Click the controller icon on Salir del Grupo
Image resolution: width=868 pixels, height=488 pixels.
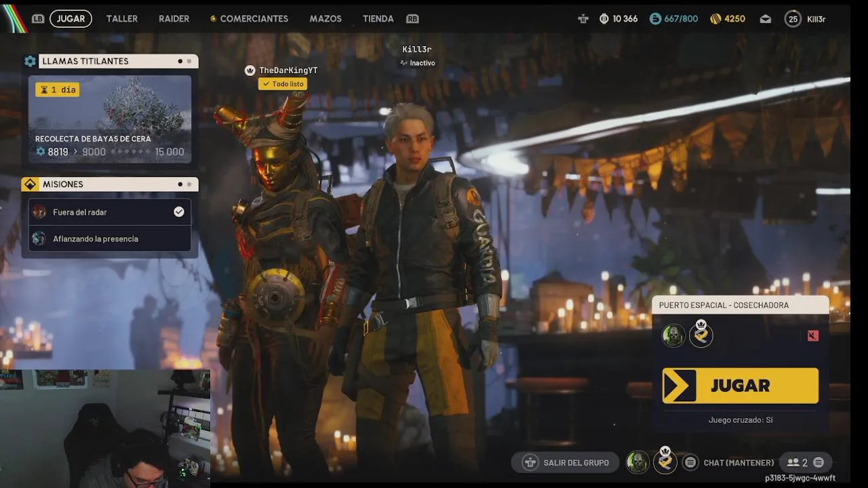click(530, 462)
